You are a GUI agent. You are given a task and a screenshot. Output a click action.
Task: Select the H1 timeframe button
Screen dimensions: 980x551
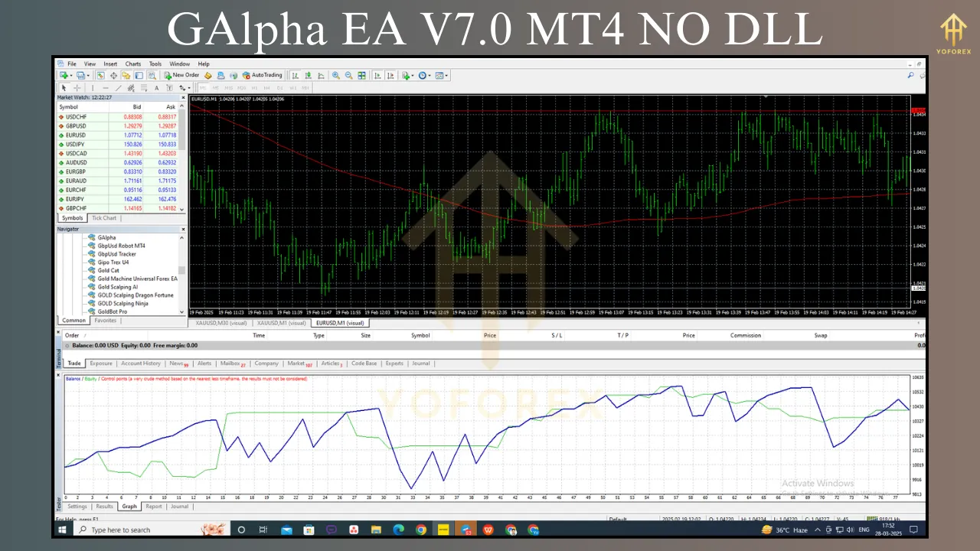click(x=254, y=88)
